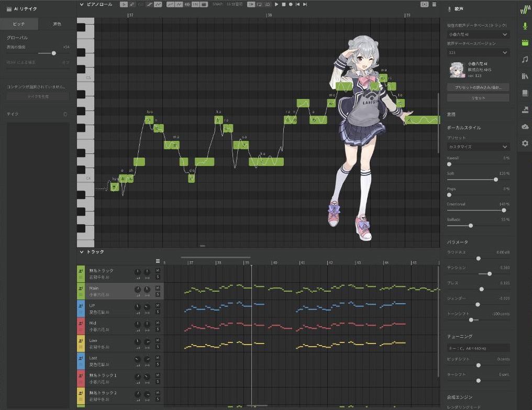
Task: Open the tuning key field
Action: (478, 348)
